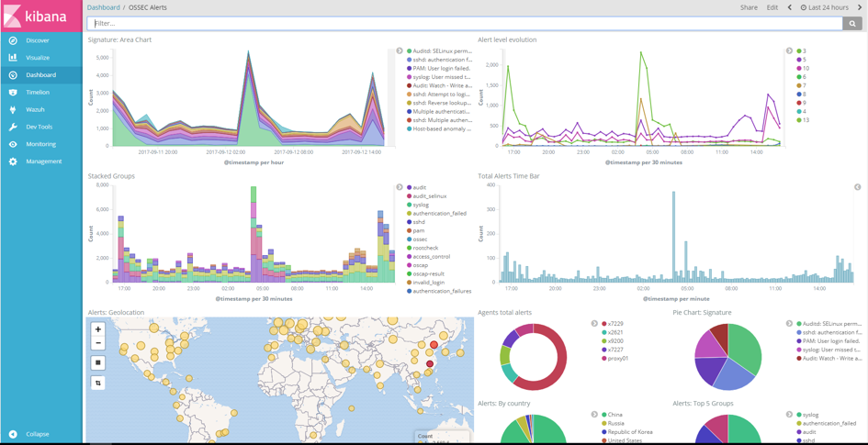868x445 pixels.
Task: Click x9200 agent legend entry
Action: (x=612, y=341)
